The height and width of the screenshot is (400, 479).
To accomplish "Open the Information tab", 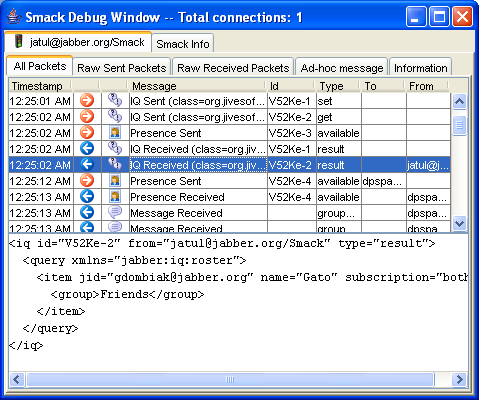I will 420,68.
